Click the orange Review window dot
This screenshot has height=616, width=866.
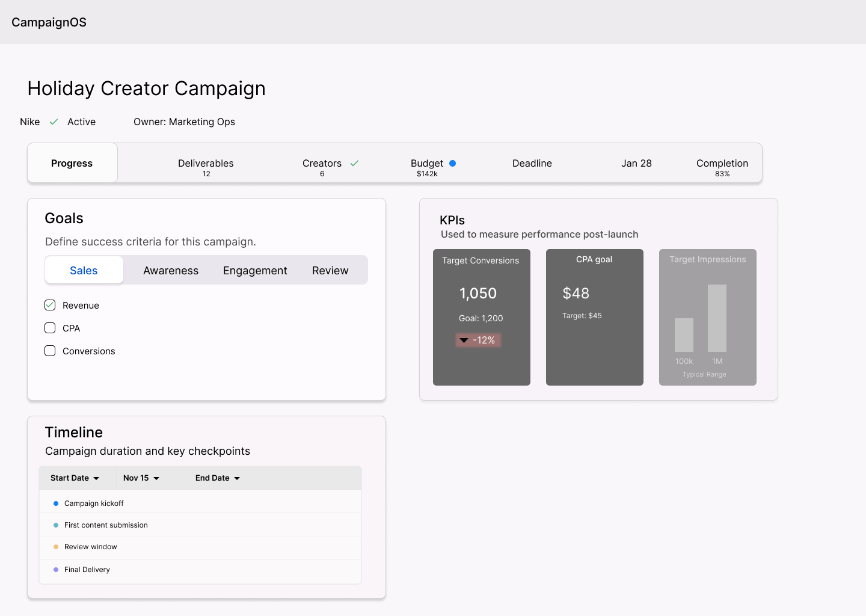tap(56, 547)
